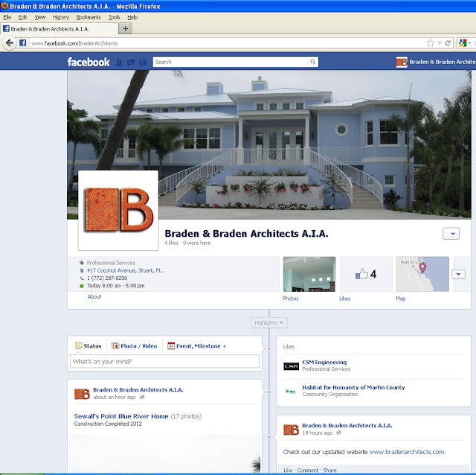
Task: Click the thumbs-up Likes tile
Action: (366, 274)
